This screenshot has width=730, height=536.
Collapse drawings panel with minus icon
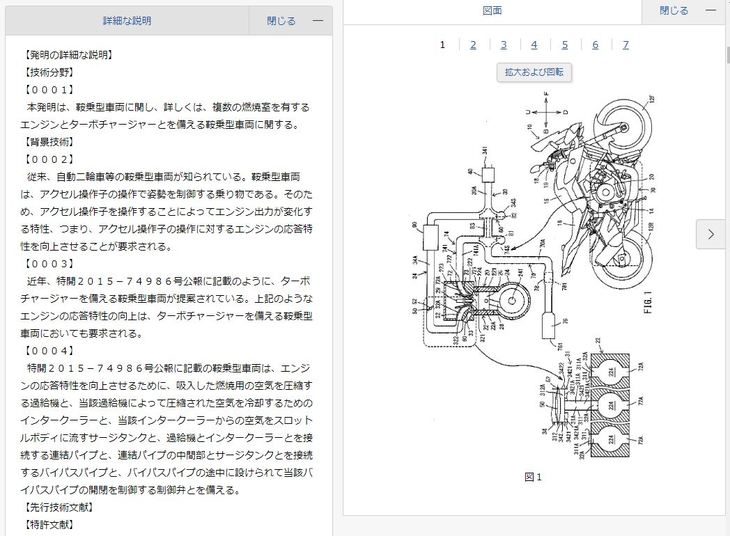pos(711,11)
